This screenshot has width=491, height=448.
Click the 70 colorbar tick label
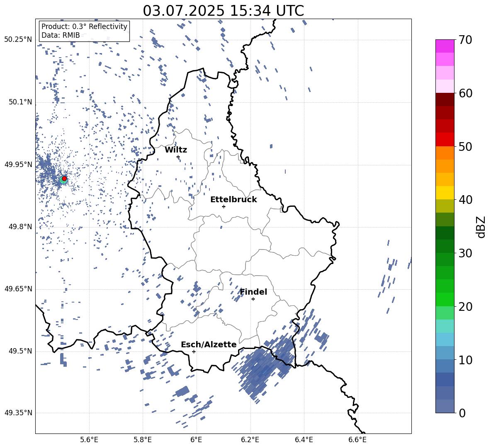coord(465,40)
